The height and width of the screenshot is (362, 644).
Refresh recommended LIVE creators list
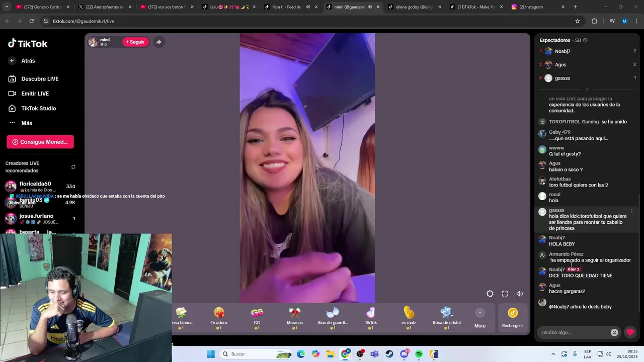click(x=73, y=167)
